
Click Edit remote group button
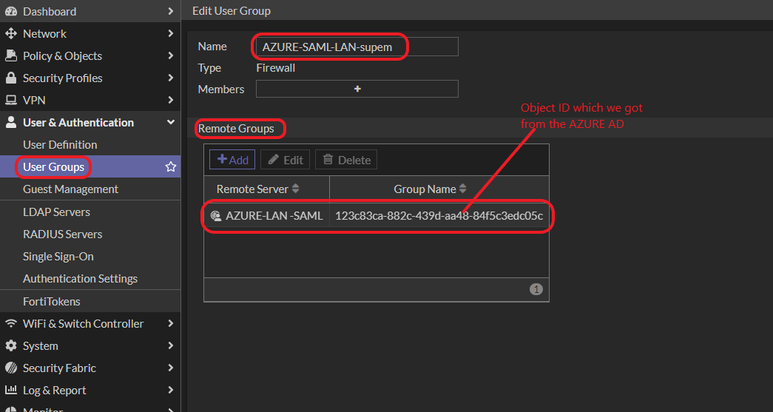click(x=285, y=160)
